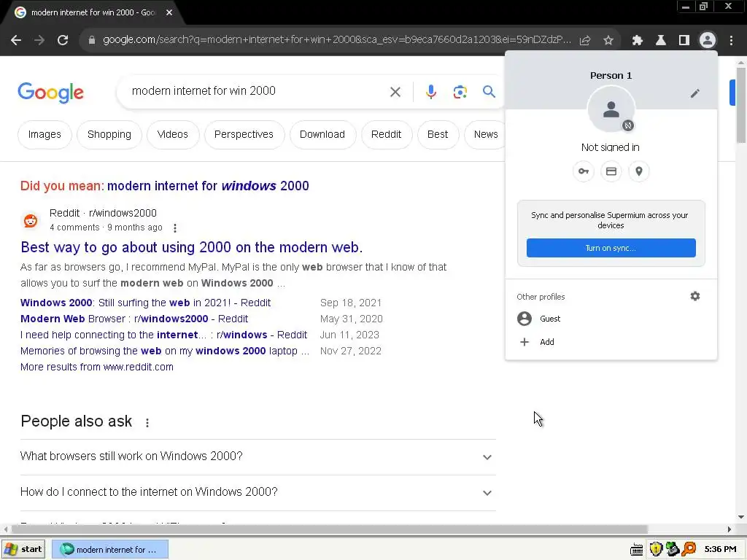View site information lock icon
The height and width of the screenshot is (560, 747).
[92, 40]
